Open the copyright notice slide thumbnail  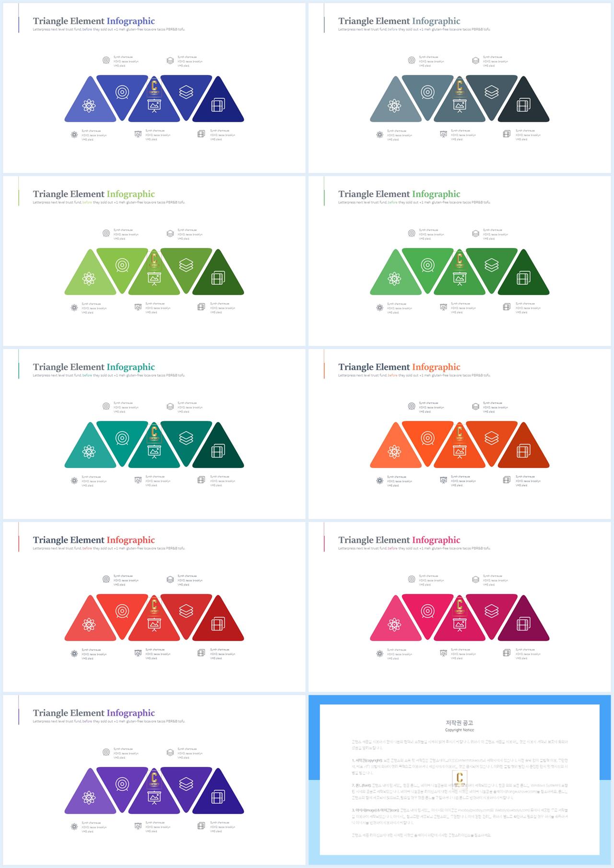[x=460, y=780]
